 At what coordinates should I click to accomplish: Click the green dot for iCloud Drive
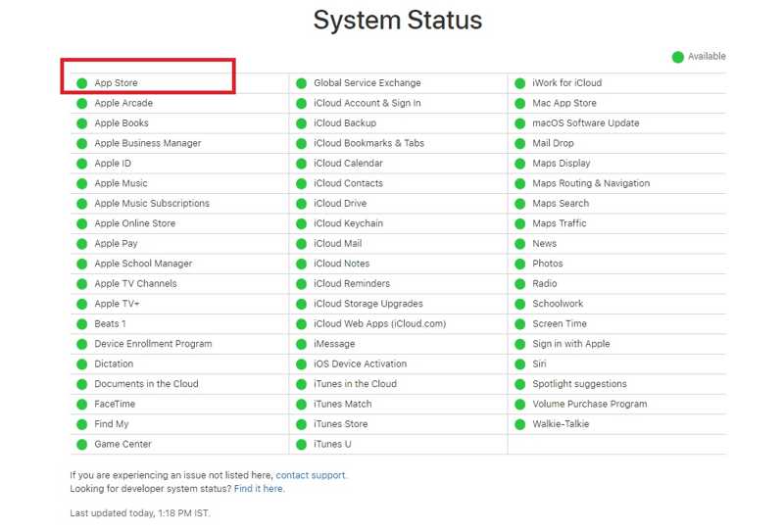301,204
